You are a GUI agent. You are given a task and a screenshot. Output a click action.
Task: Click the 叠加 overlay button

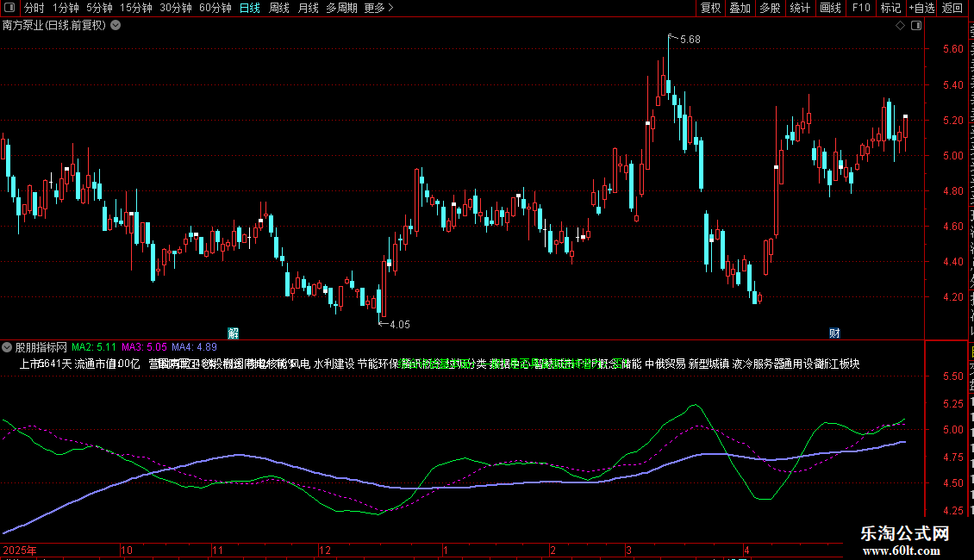[740, 8]
